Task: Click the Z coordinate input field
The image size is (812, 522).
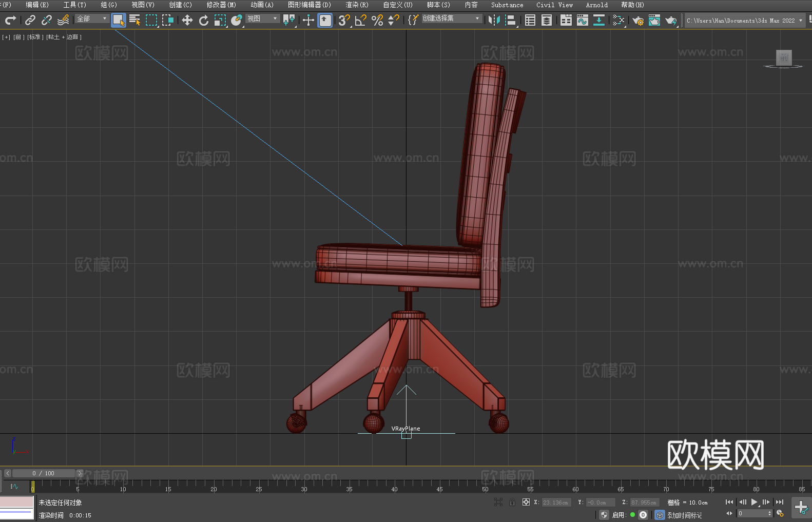Action: pos(644,502)
